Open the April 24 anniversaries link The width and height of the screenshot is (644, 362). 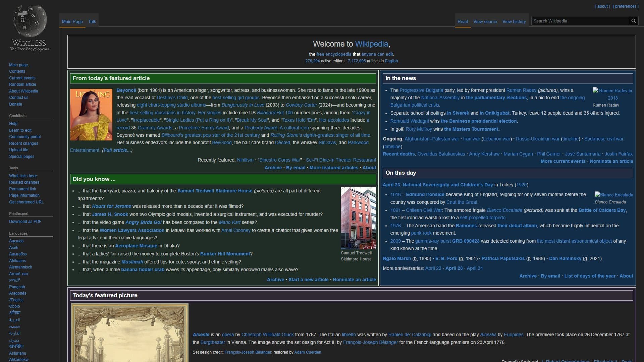[475, 268]
